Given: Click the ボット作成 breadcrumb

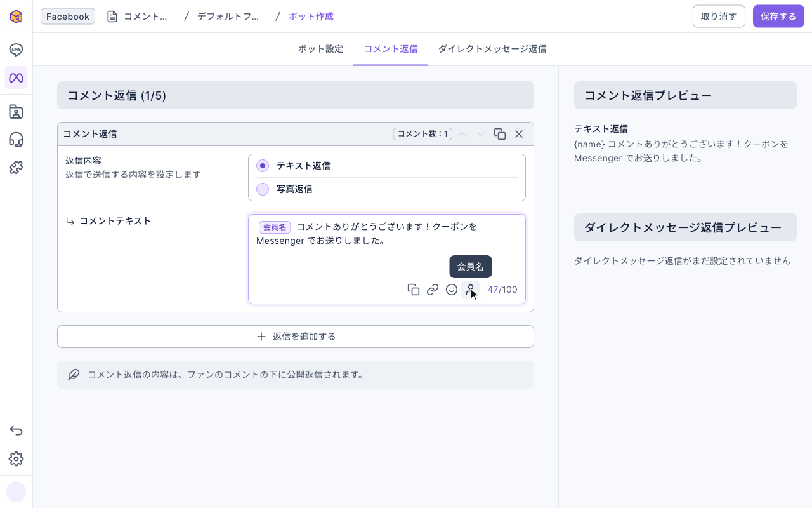Looking at the screenshot, I should pyautogui.click(x=311, y=17).
